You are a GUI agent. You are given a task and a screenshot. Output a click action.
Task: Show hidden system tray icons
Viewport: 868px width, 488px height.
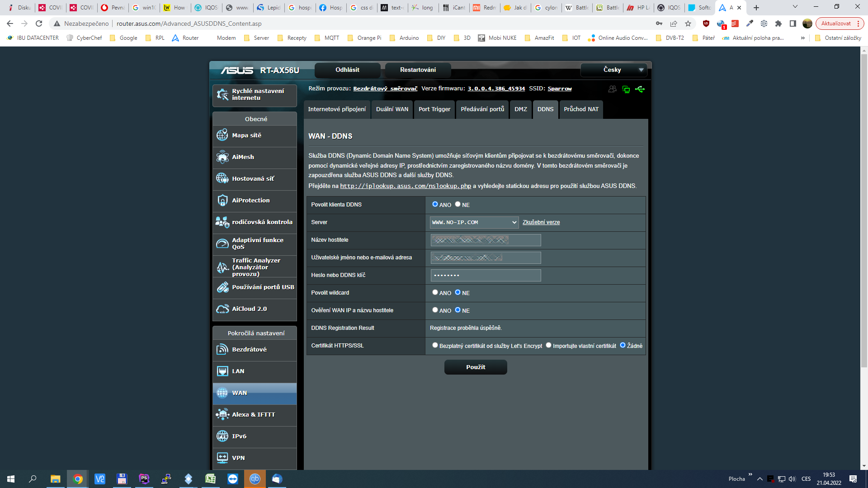[x=760, y=479]
